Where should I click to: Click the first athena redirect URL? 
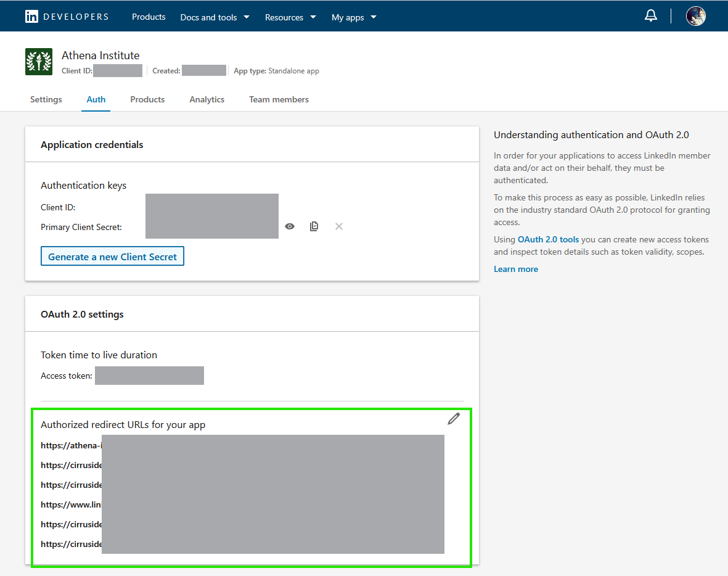[x=71, y=445]
